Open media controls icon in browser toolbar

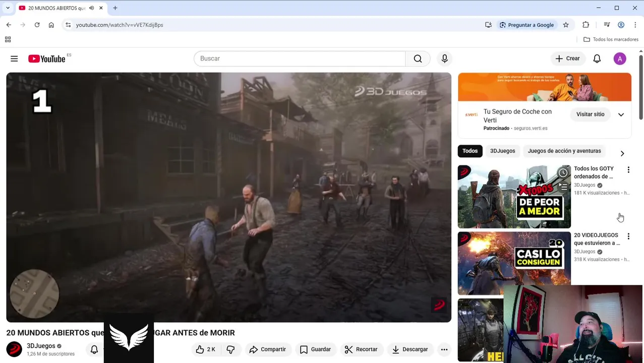coord(607,25)
